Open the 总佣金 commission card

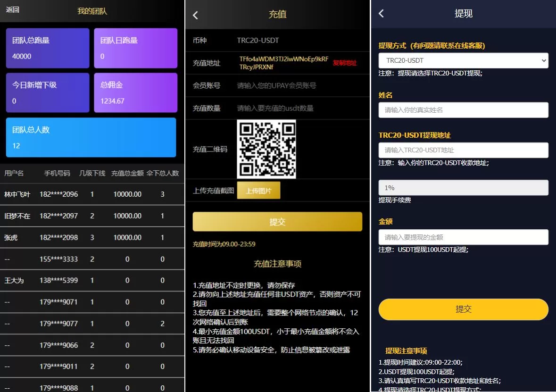135,92
